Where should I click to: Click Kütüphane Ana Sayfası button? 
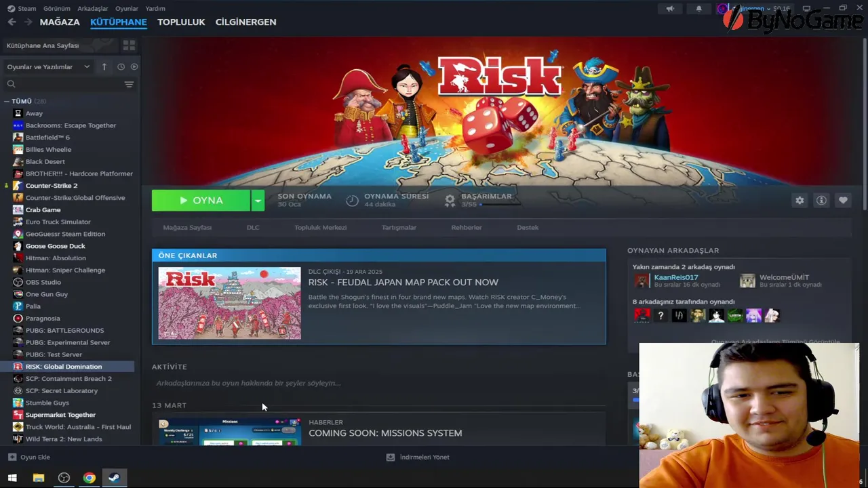tap(60, 45)
